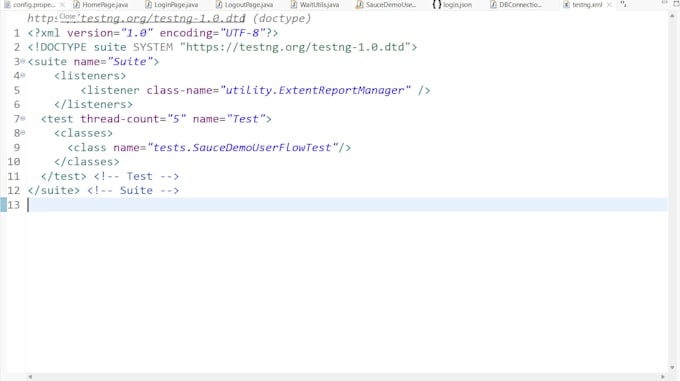Click the right arrow of the horizontal scrollbar

663,377
